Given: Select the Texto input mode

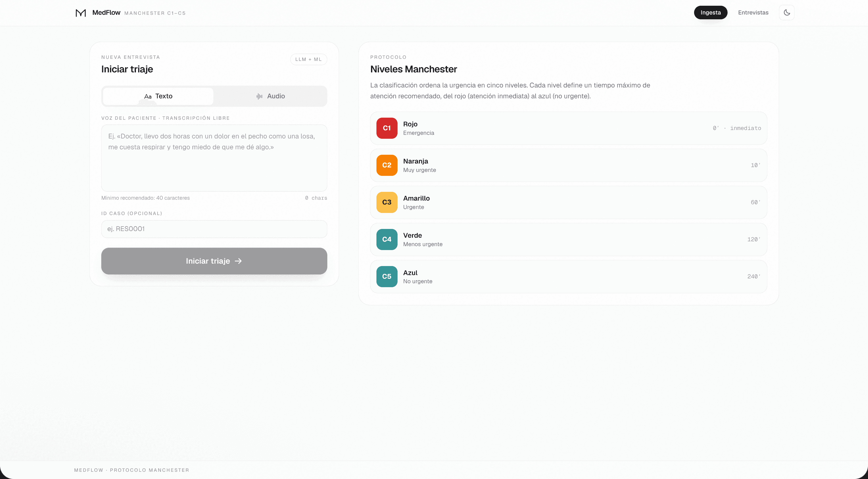Looking at the screenshot, I should click(x=158, y=96).
